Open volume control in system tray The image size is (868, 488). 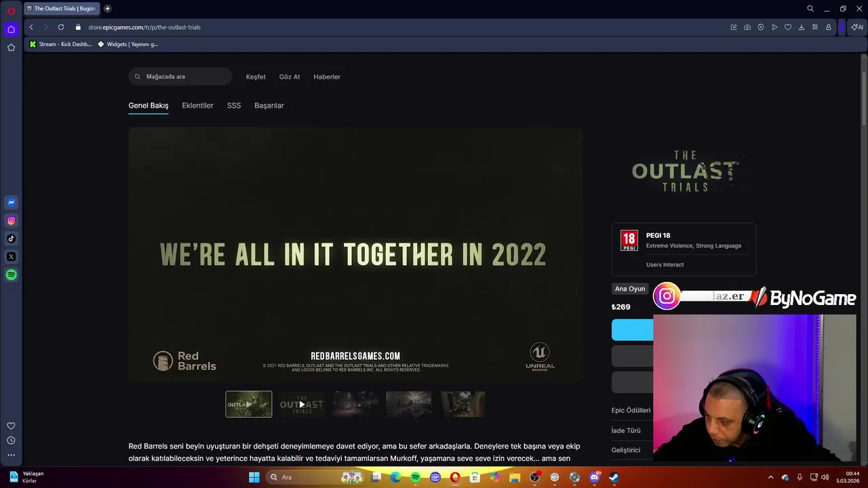coord(825,477)
